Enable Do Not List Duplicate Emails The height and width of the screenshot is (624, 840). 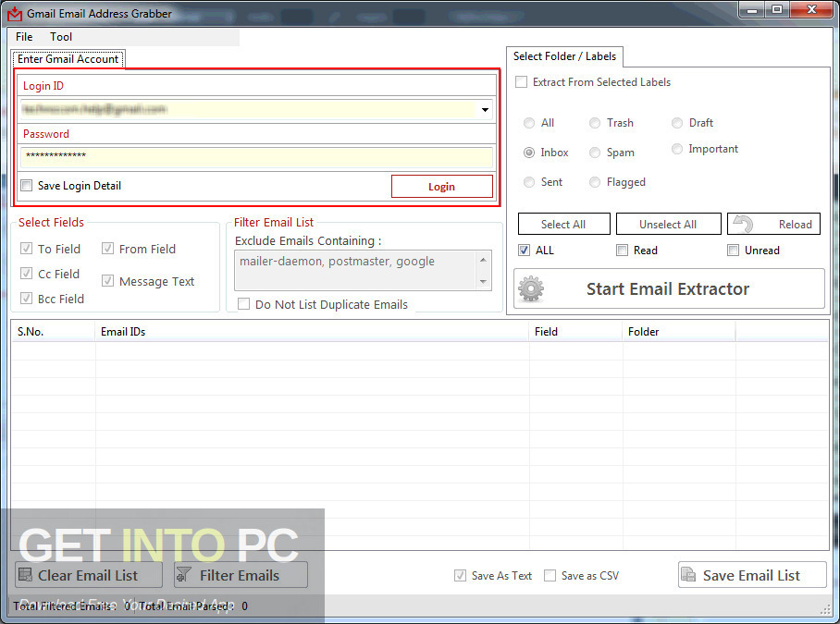[x=243, y=304]
